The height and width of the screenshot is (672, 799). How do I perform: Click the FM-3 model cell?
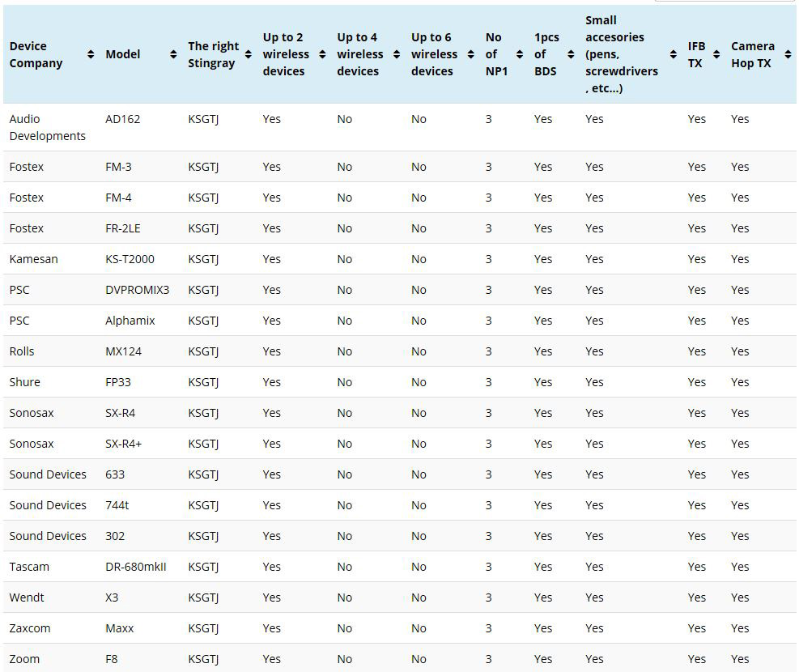[118, 167]
